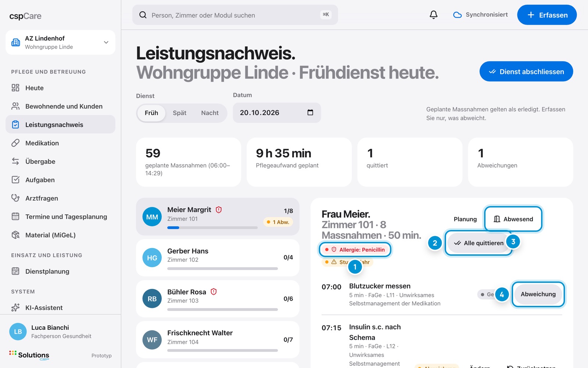Select the Frischknecht Walter resident card

coord(218,340)
